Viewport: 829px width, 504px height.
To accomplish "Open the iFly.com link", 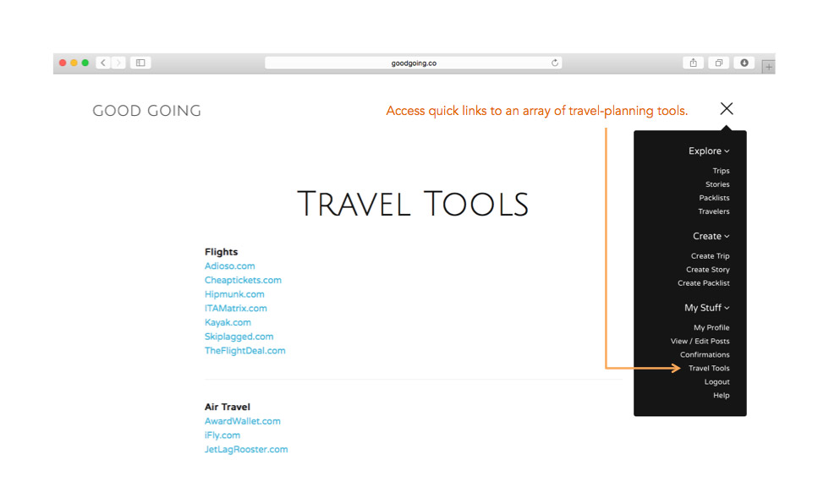I will pos(222,436).
